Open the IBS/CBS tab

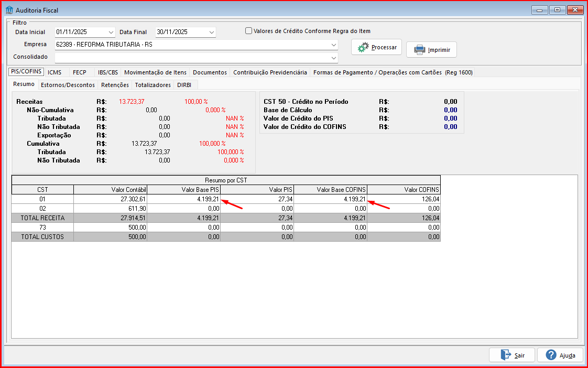coord(108,72)
